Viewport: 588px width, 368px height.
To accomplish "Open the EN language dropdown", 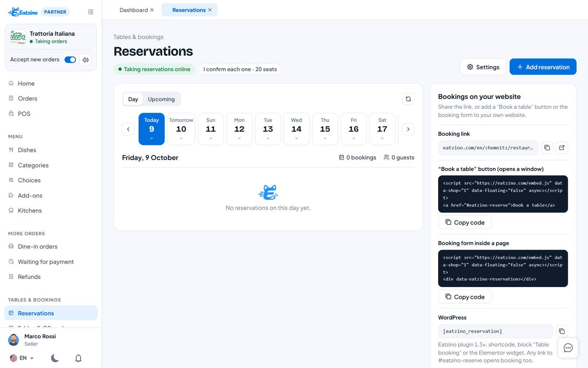I will pos(22,358).
